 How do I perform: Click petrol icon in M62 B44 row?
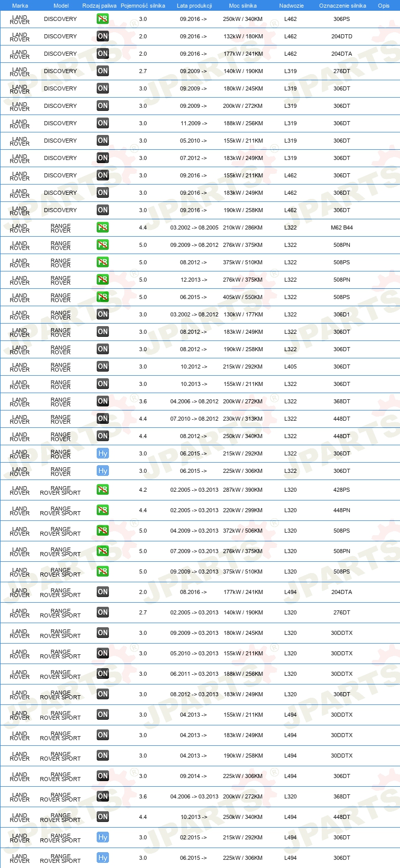[103, 227]
